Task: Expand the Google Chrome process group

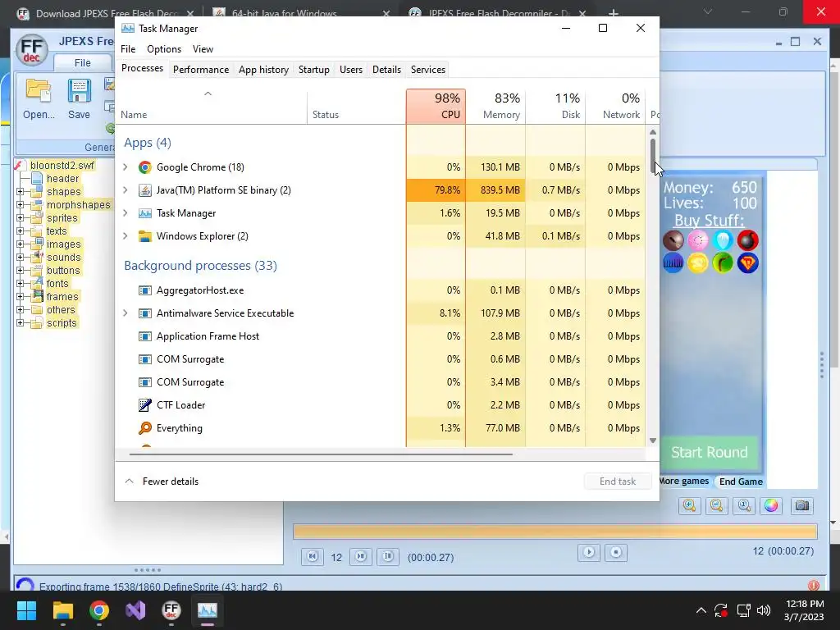Action: point(126,167)
